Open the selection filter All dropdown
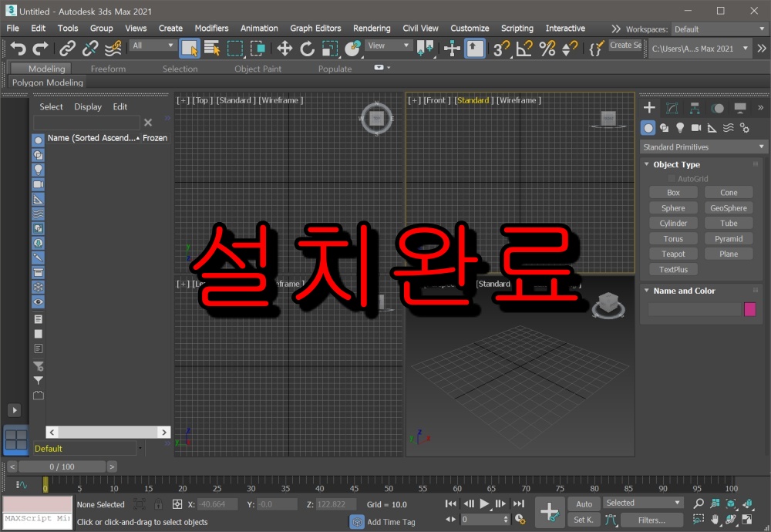Viewport: 771px width, 532px height. point(153,45)
